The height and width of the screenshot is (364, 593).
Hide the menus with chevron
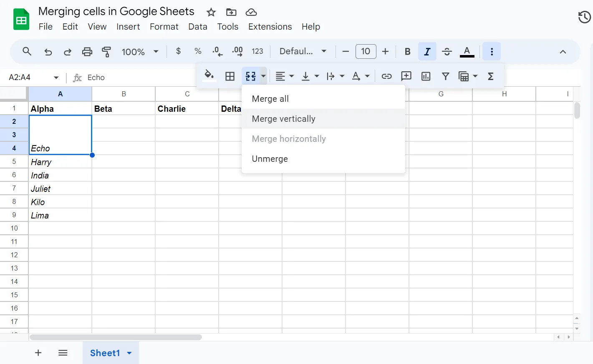click(563, 52)
